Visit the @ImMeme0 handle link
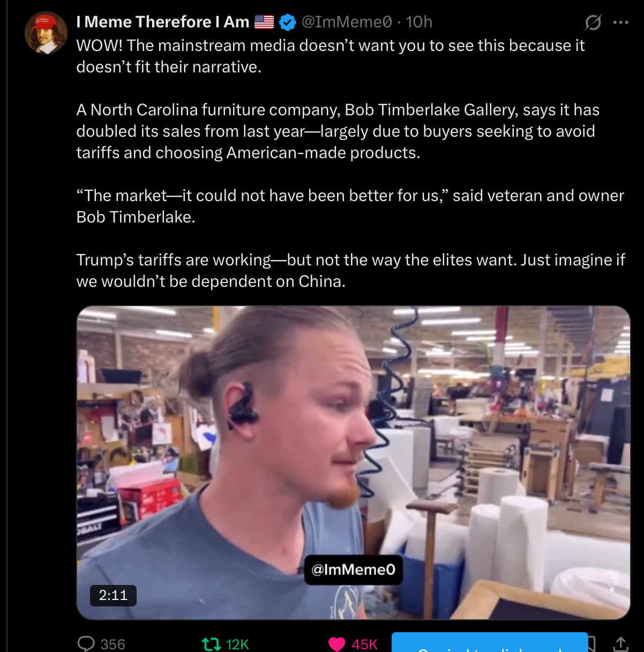Image resolution: width=644 pixels, height=652 pixels. 347,22
